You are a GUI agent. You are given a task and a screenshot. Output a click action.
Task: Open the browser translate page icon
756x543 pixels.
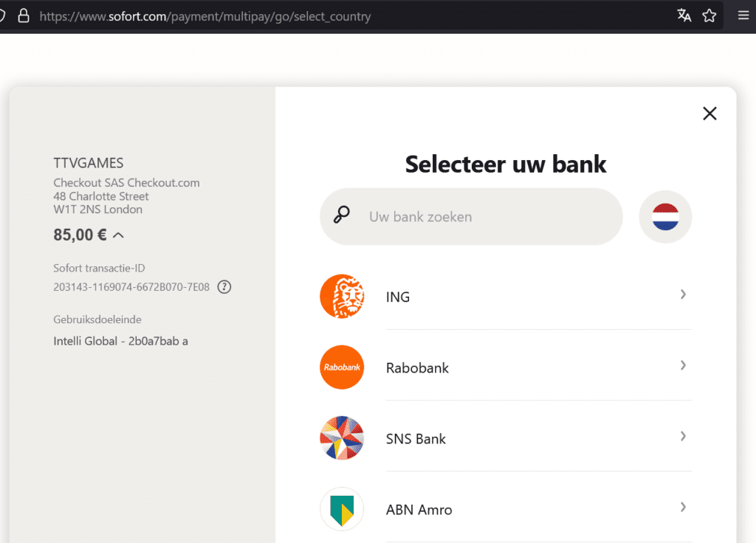click(x=684, y=15)
